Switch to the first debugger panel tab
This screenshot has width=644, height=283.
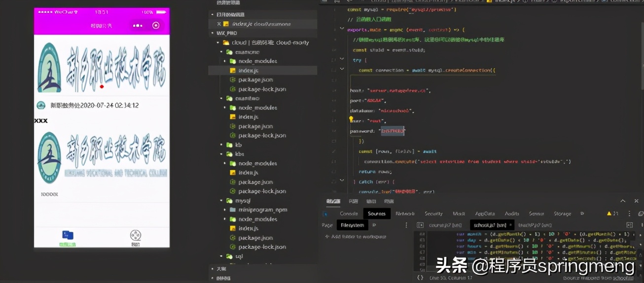tap(333, 201)
